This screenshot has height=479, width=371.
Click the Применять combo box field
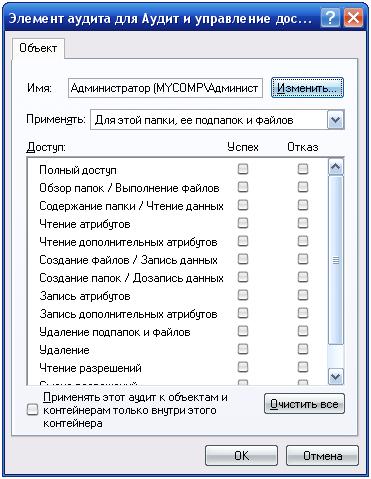(x=217, y=120)
